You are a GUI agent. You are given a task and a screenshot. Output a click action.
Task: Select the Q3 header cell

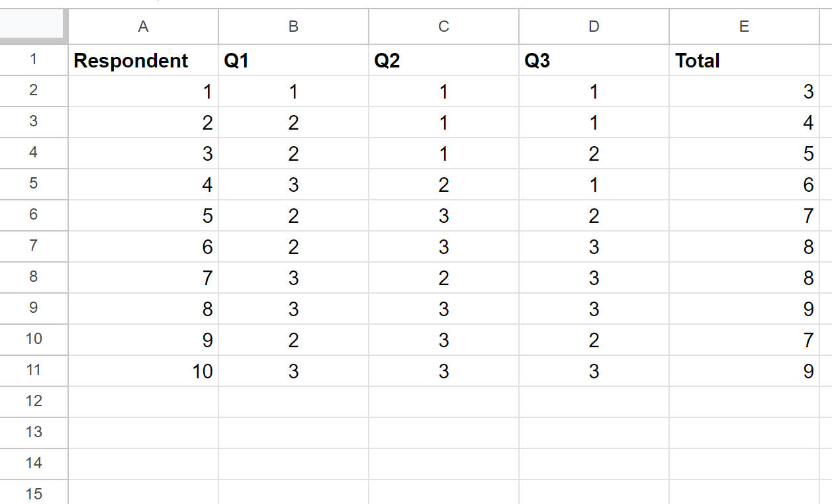[594, 60]
